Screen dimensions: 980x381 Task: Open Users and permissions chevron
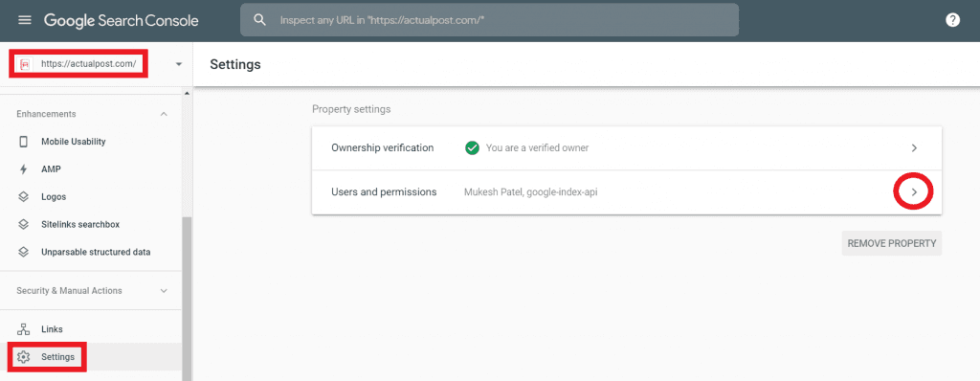point(914,192)
